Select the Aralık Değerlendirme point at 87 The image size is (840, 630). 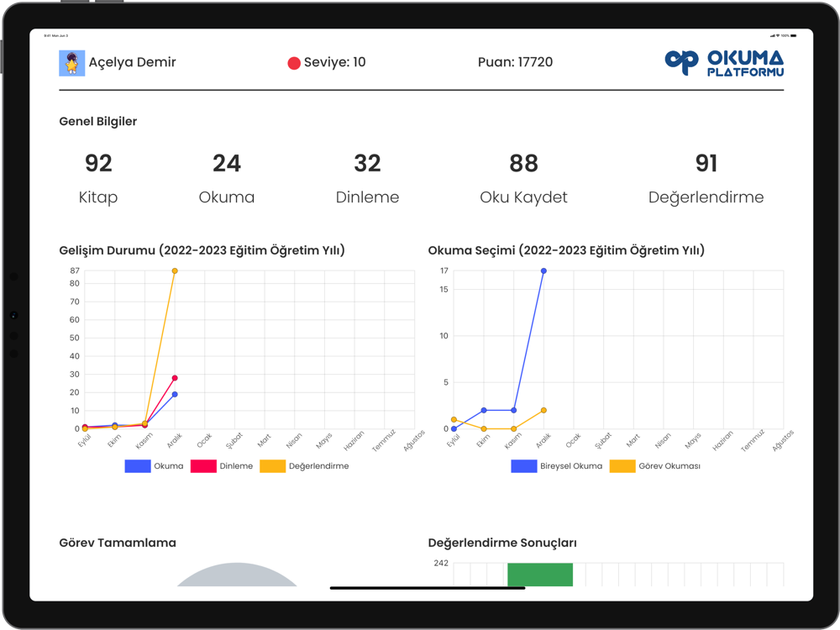click(175, 271)
